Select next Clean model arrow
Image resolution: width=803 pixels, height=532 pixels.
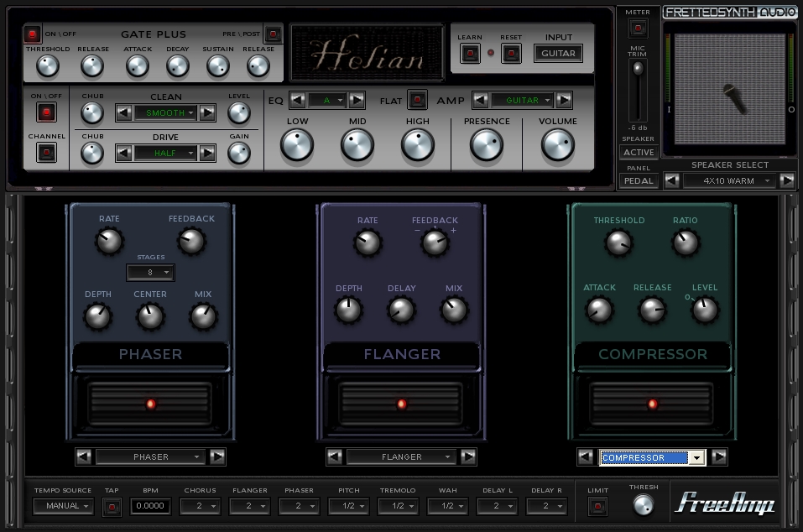click(x=207, y=112)
